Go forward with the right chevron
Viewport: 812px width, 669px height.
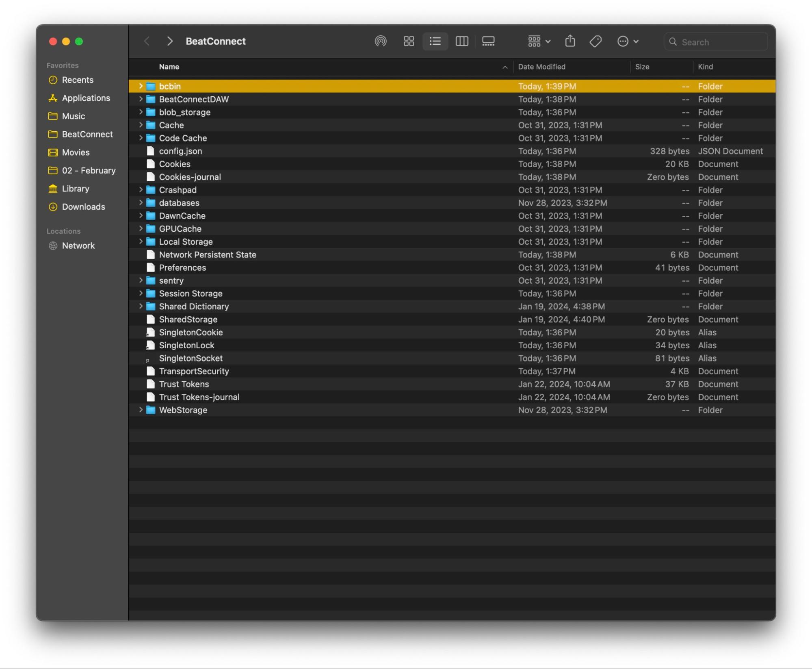click(x=170, y=41)
